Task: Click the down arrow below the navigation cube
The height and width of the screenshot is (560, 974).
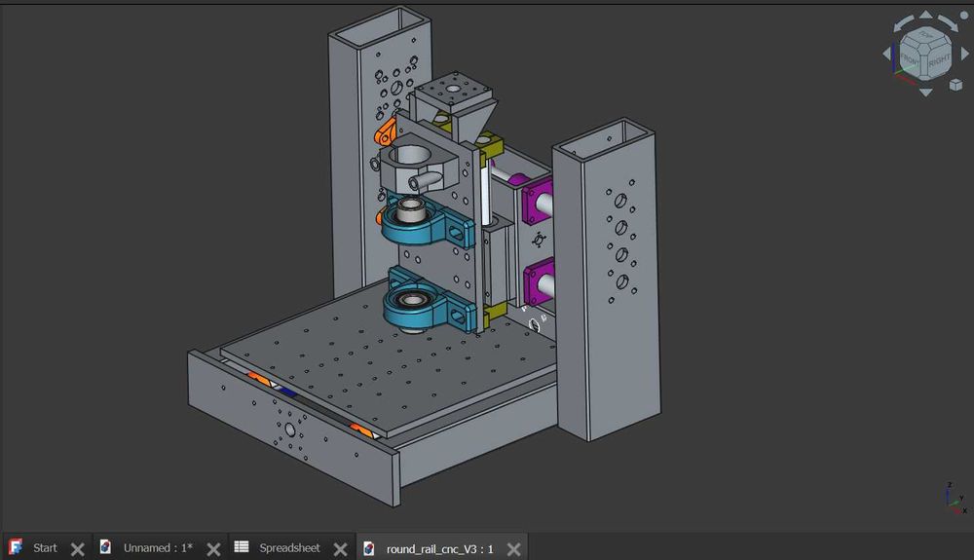Action: (x=925, y=93)
